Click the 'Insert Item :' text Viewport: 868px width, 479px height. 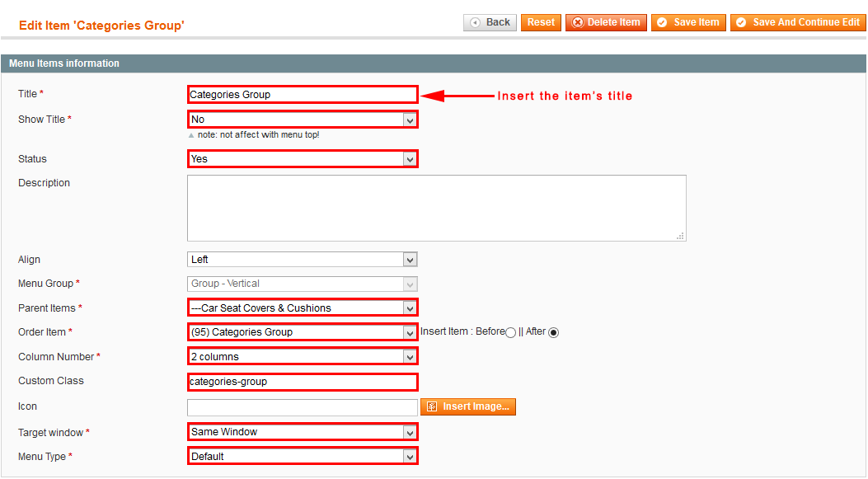[x=446, y=331]
